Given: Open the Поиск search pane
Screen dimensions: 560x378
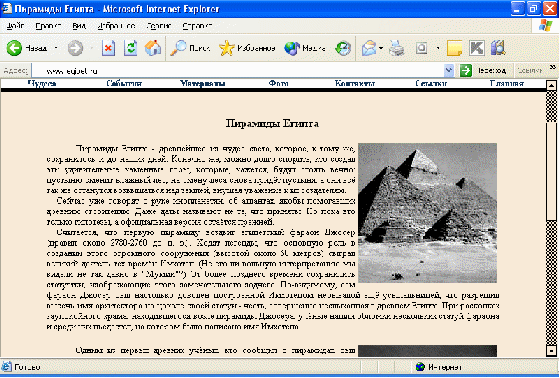Looking at the screenshot, I should [190, 48].
